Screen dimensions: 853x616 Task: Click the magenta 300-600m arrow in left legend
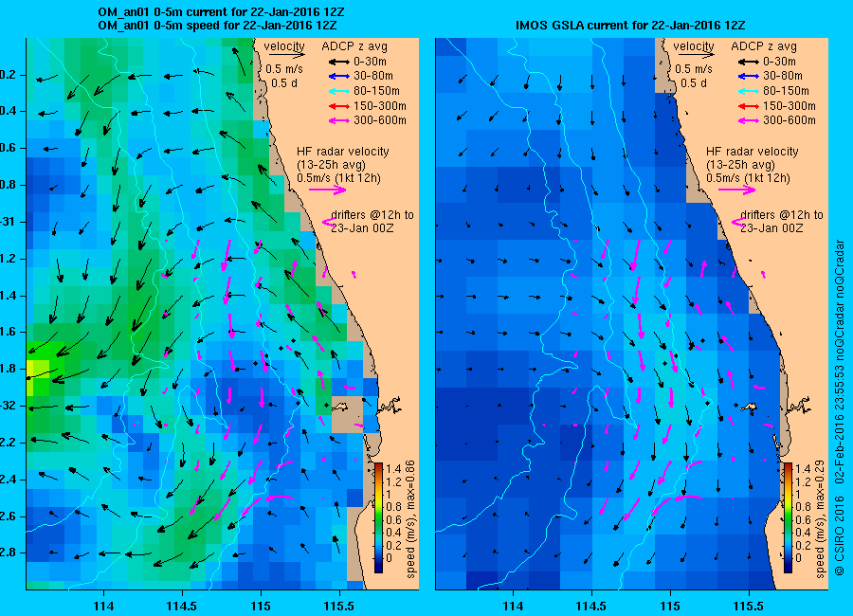pos(339,120)
